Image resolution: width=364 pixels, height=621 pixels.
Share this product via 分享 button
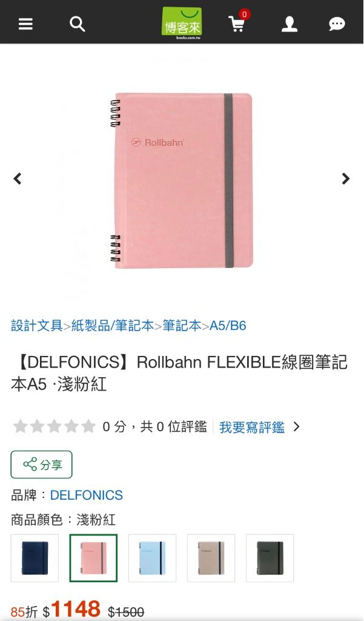(42, 465)
